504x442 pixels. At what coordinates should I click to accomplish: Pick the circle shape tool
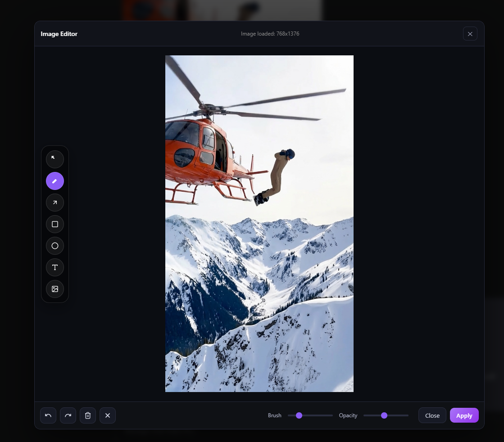[55, 246]
